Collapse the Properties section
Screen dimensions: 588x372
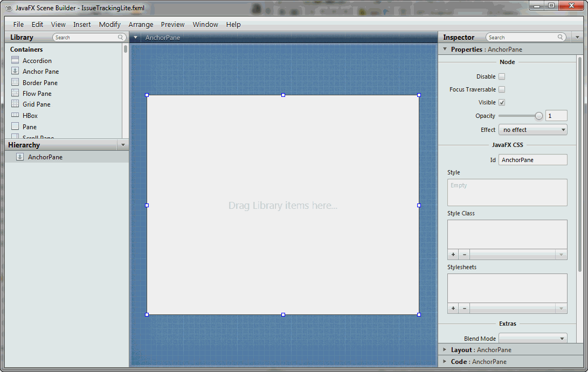[x=445, y=49]
